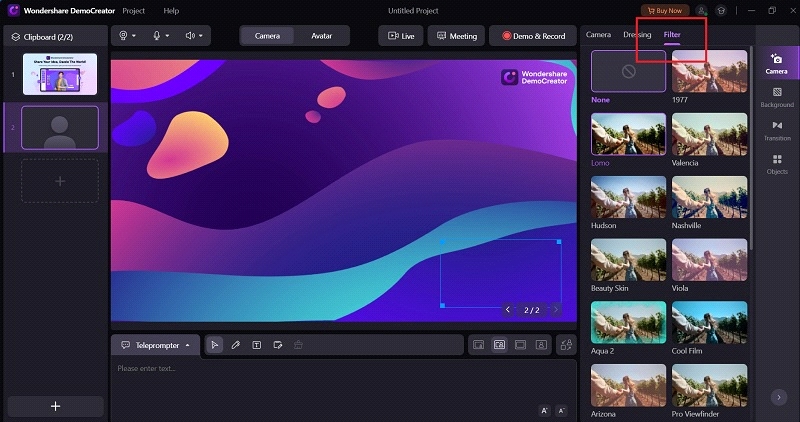
Task: Start Demo & Record
Action: (x=533, y=36)
